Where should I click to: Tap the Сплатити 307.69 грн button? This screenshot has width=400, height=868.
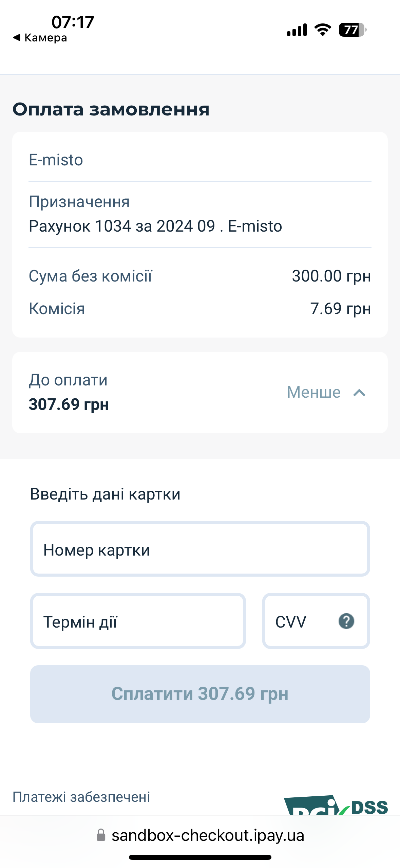tap(200, 694)
